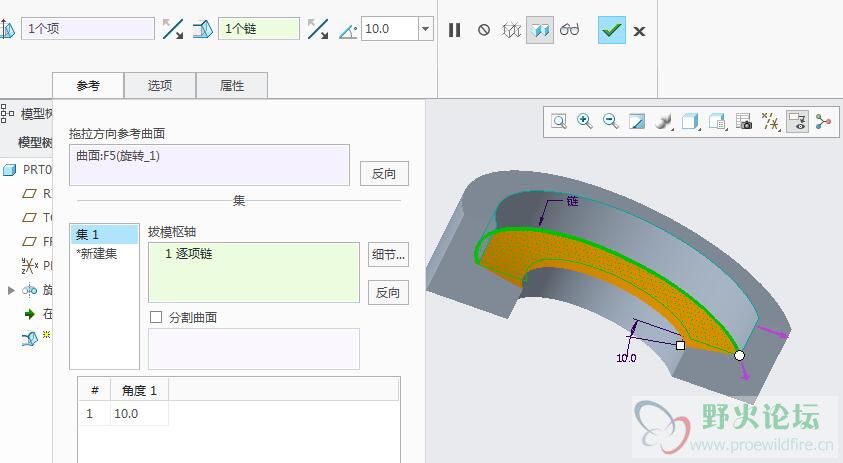Click the zoom in magnifier icon
Screen dimensions: 843x463
tap(584, 122)
